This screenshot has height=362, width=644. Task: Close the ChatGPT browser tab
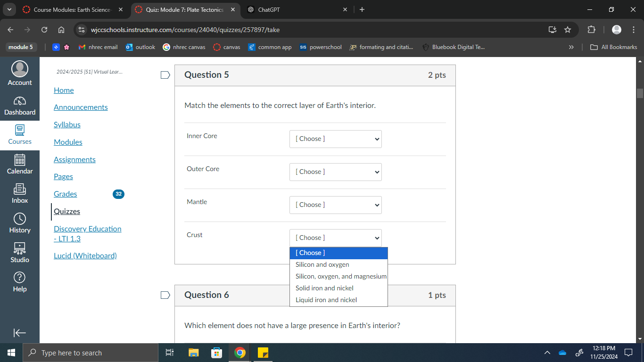[345, 9]
